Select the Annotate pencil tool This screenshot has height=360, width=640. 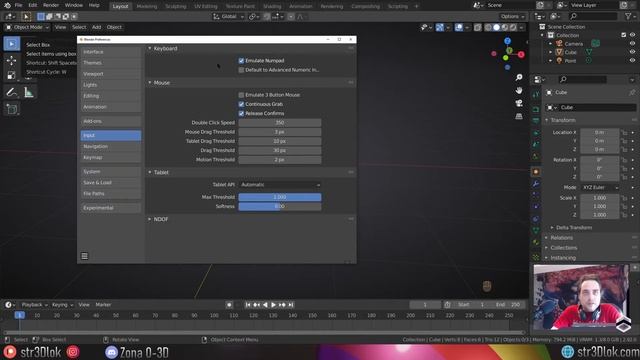[x=12, y=92]
